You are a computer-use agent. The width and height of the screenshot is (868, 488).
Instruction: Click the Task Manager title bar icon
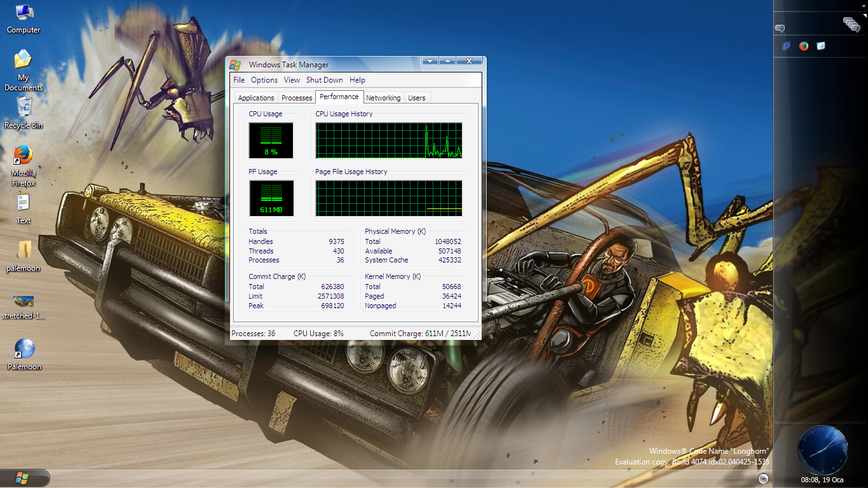pos(235,64)
